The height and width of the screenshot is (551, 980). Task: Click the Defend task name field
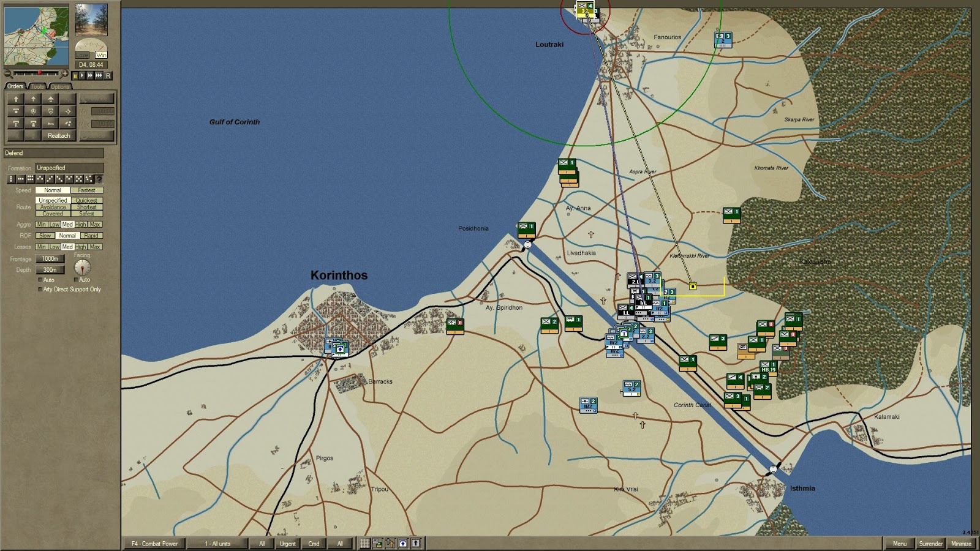pyautogui.click(x=54, y=153)
